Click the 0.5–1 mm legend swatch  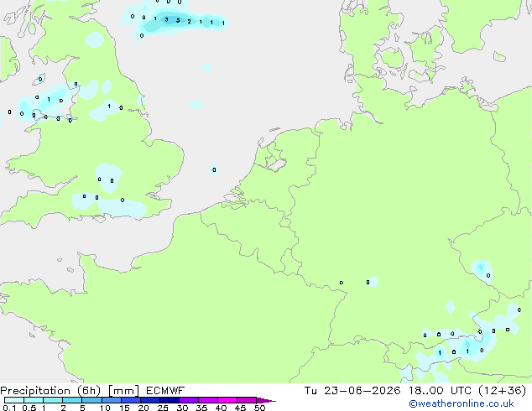(34, 400)
